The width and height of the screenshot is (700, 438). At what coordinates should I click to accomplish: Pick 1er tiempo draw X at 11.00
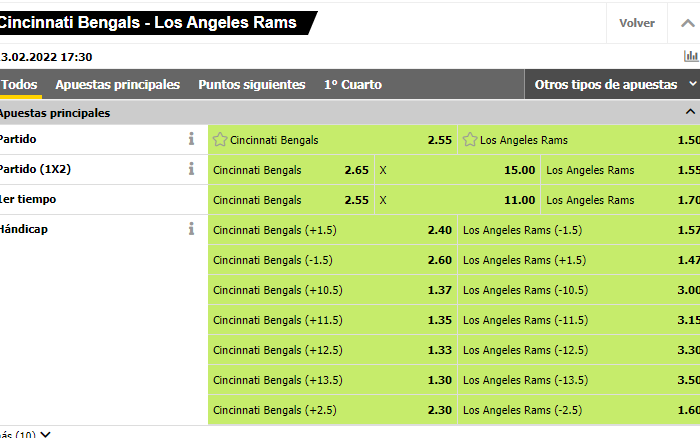tap(457, 200)
